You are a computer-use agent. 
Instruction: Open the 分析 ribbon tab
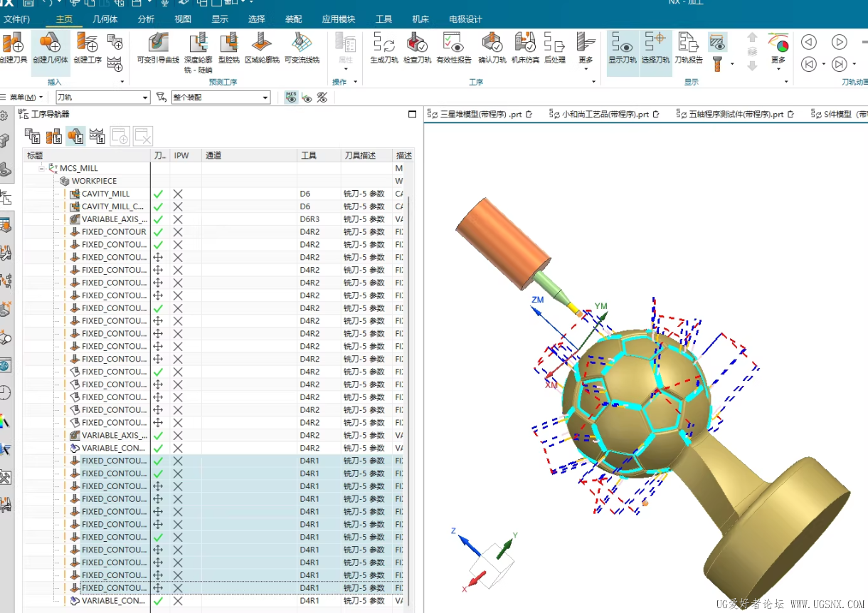coord(146,19)
